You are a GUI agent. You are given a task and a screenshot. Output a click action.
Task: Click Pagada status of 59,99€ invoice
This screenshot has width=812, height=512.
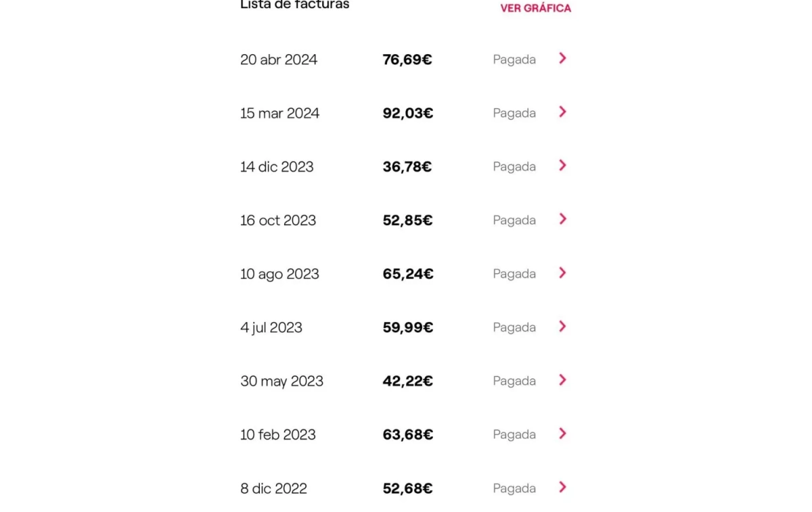(514, 327)
